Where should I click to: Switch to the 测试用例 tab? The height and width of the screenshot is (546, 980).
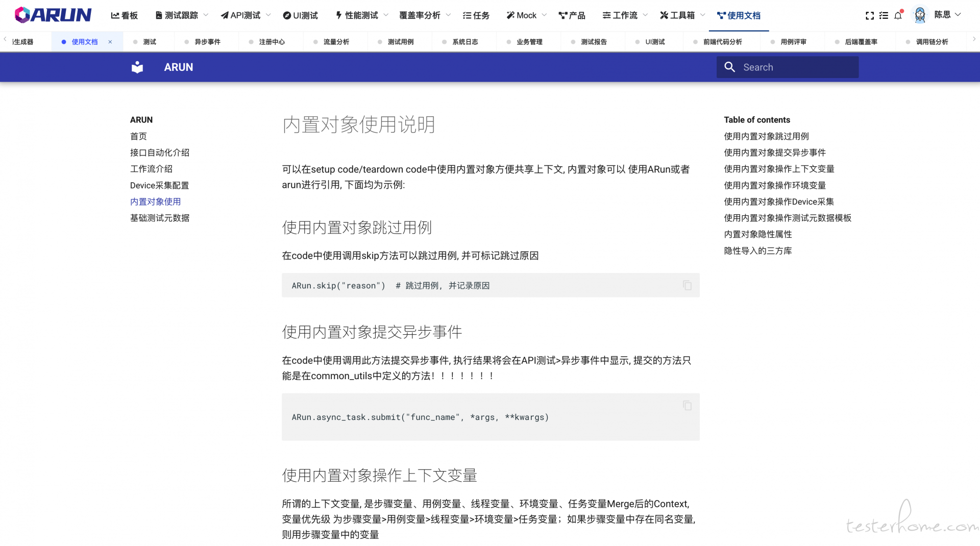400,42
